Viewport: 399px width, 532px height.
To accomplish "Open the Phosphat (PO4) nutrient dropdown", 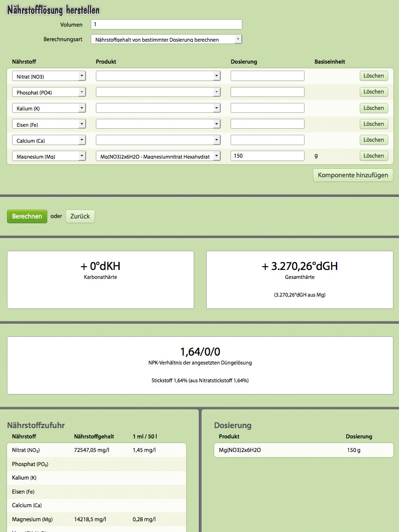I will [x=49, y=92].
